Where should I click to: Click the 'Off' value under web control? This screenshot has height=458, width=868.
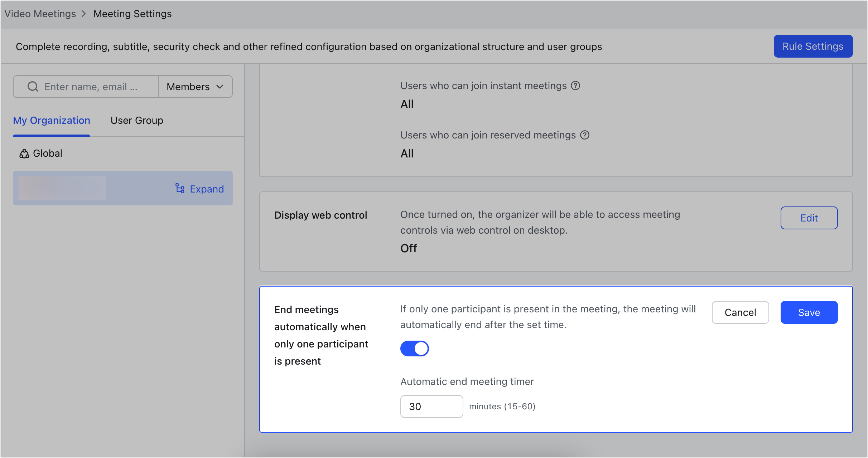(x=409, y=248)
